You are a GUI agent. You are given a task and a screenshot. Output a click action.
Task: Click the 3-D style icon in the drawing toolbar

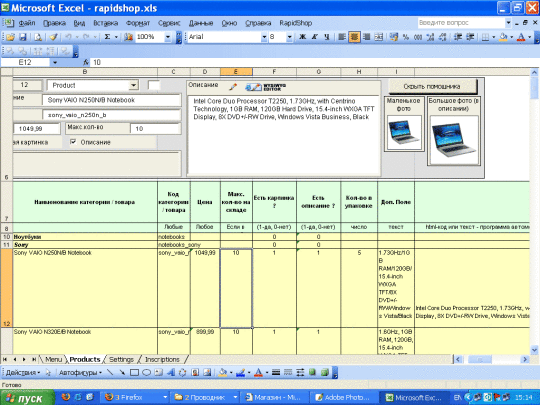click(x=324, y=372)
